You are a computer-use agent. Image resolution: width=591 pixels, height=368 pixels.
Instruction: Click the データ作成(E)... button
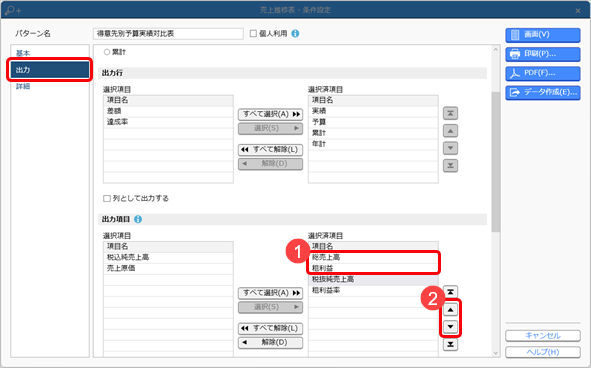[x=543, y=92]
